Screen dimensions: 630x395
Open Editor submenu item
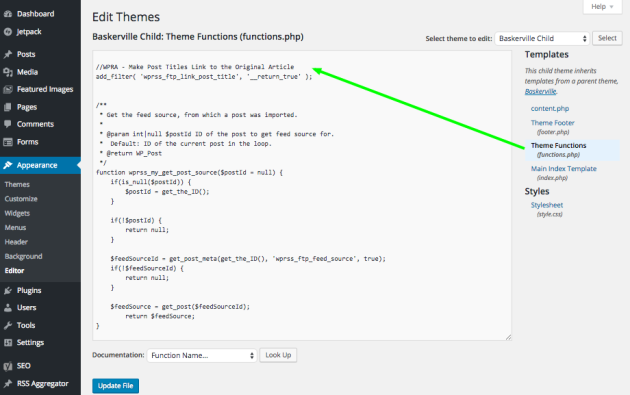[x=14, y=271]
